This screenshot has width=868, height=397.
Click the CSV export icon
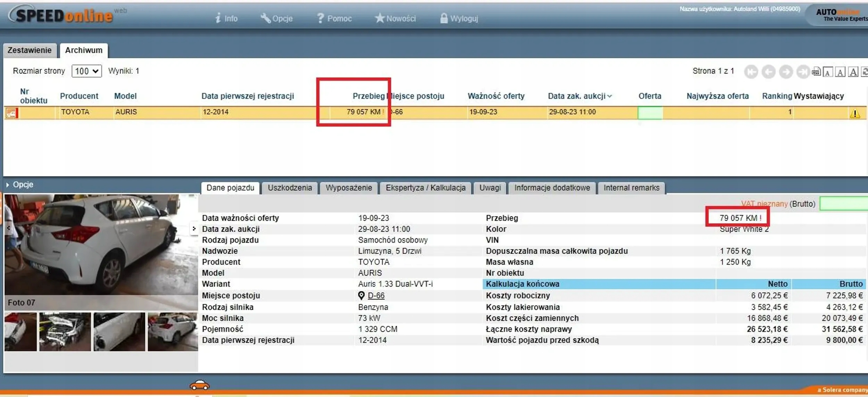pos(816,72)
